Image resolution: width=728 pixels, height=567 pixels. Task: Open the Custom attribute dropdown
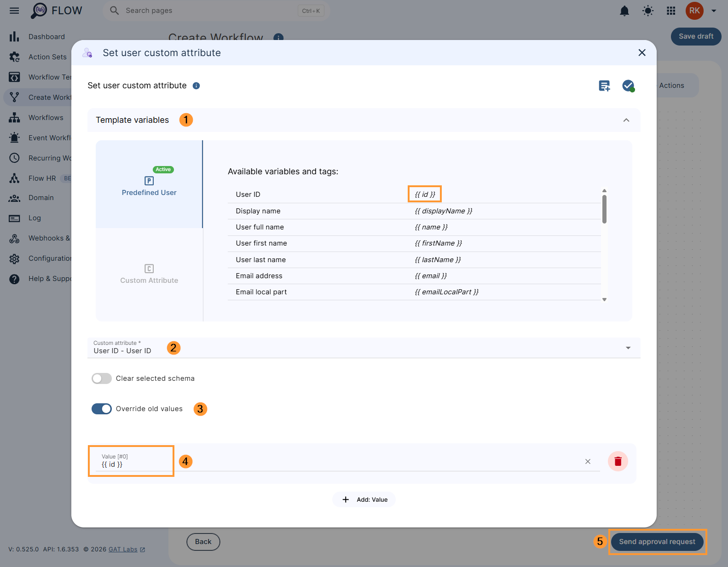click(x=364, y=348)
